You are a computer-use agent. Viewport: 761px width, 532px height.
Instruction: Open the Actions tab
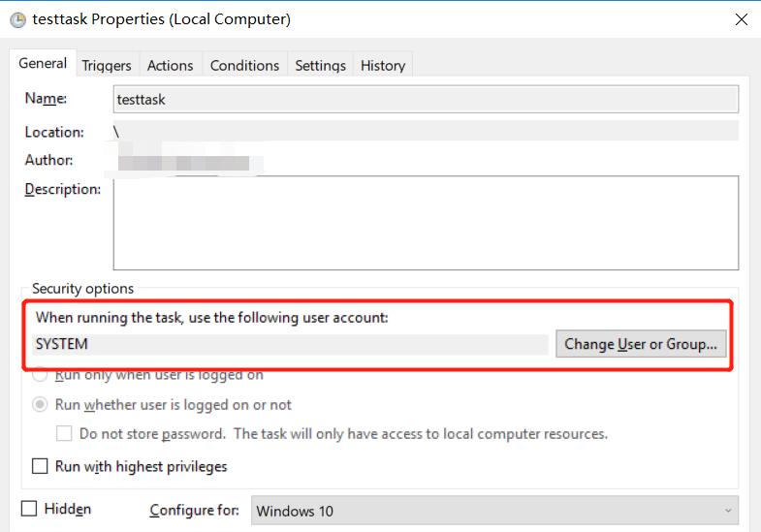pos(170,65)
